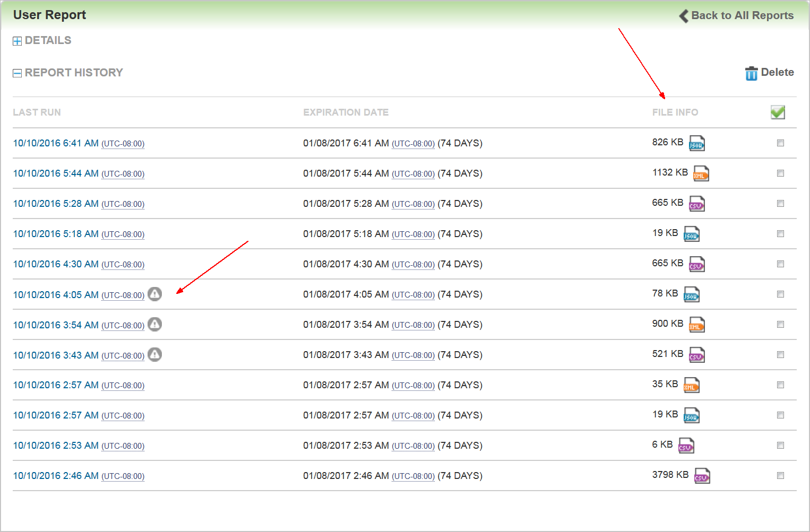This screenshot has height=532, width=810.
Task: Click the XML file icon beside 35 KB
Action: 691,385
